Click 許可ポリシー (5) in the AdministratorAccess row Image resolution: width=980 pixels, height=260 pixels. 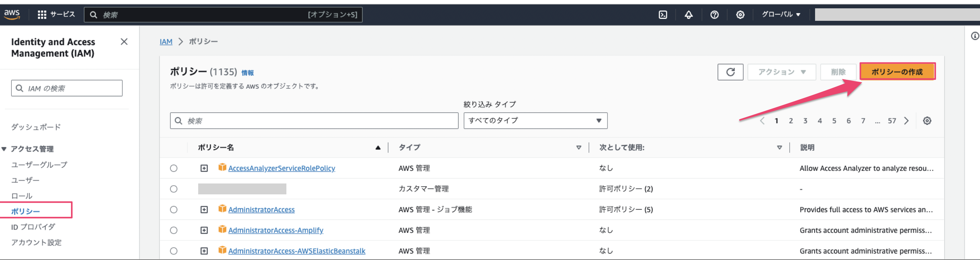click(x=626, y=209)
